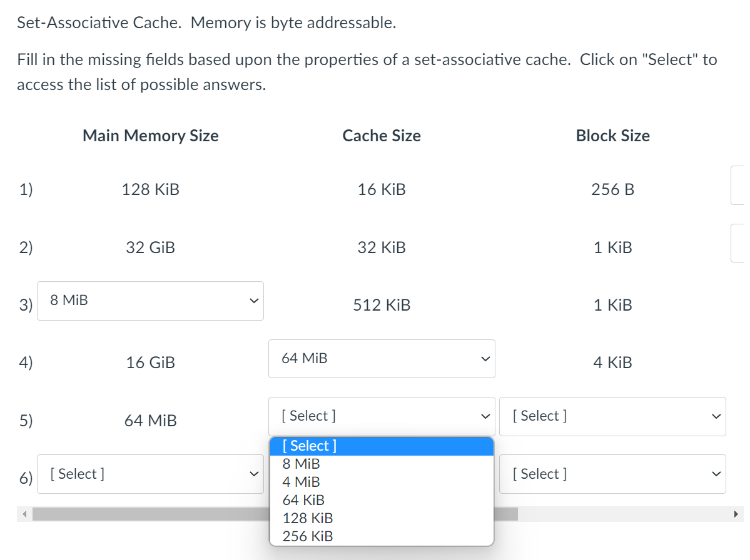
Task: Click the scroll right arrow of horizontal scrollbar
Action: click(x=736, y=514)
